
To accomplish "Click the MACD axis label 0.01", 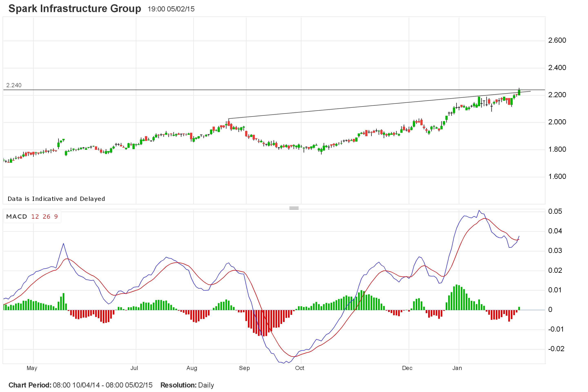I will [x=555, y=290].
